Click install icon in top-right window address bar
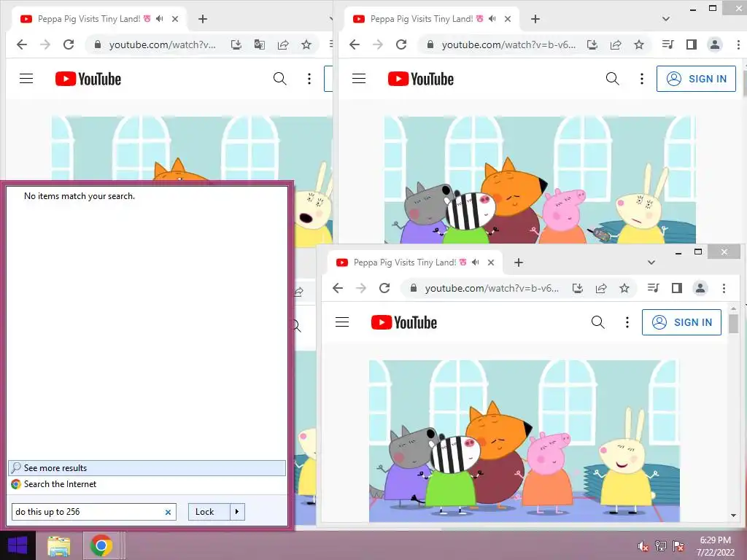This screenshot has height=560, width=747. click(x=592, y=44)
